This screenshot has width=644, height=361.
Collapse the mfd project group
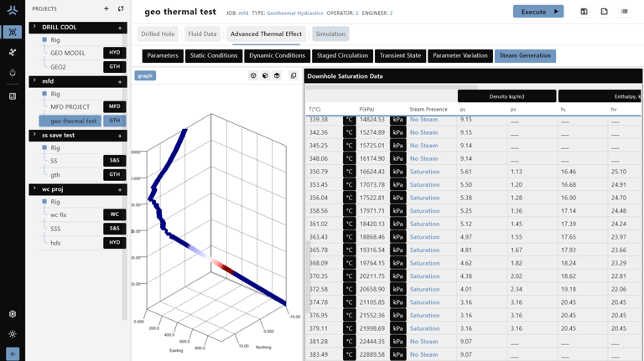tap(34, 80)
